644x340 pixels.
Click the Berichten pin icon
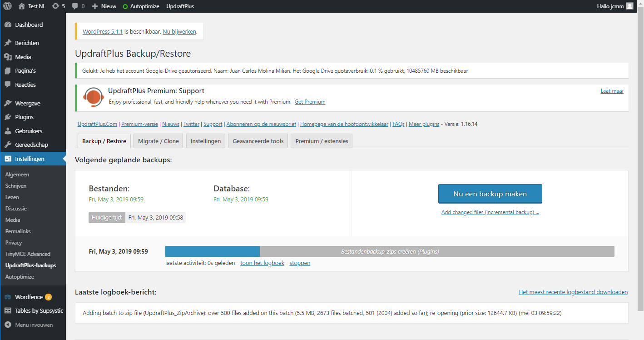[x=8, y=43]
